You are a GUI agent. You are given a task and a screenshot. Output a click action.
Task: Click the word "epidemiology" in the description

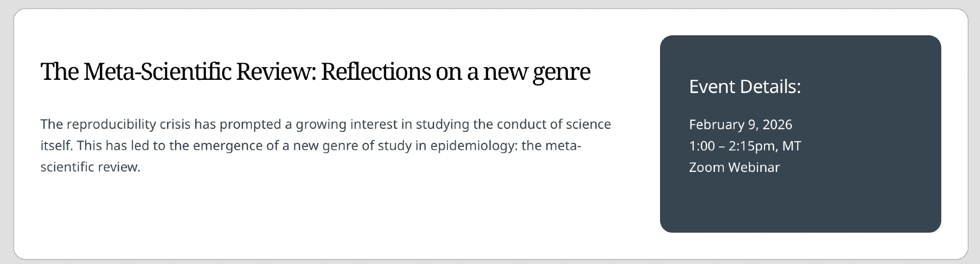[473, 146]
